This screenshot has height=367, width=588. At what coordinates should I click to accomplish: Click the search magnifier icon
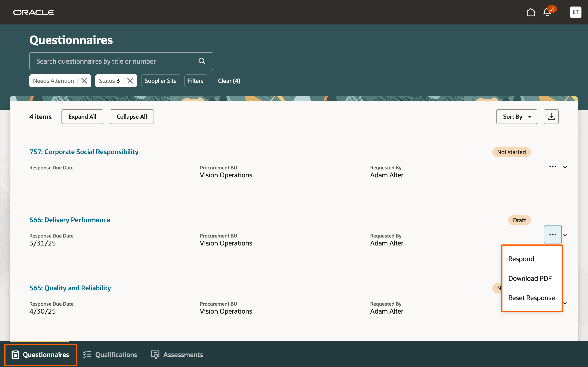(202, 61)
